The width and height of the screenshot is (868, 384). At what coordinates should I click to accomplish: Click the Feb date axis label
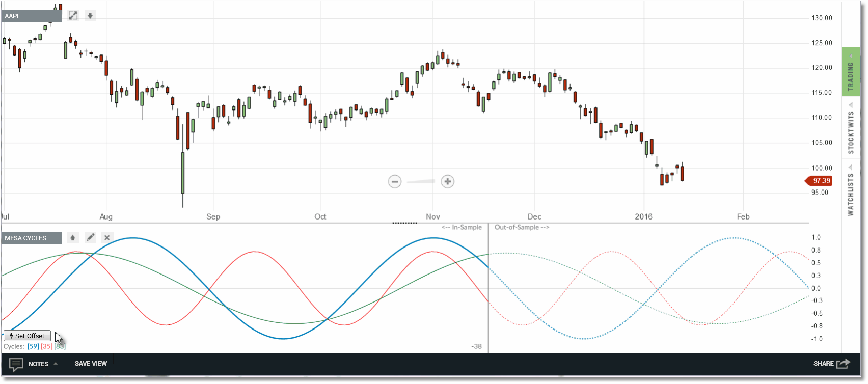[743, 216]
